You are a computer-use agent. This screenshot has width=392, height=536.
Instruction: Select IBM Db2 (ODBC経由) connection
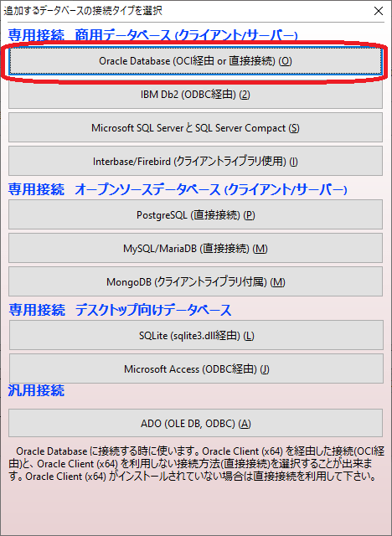[195, 95]
